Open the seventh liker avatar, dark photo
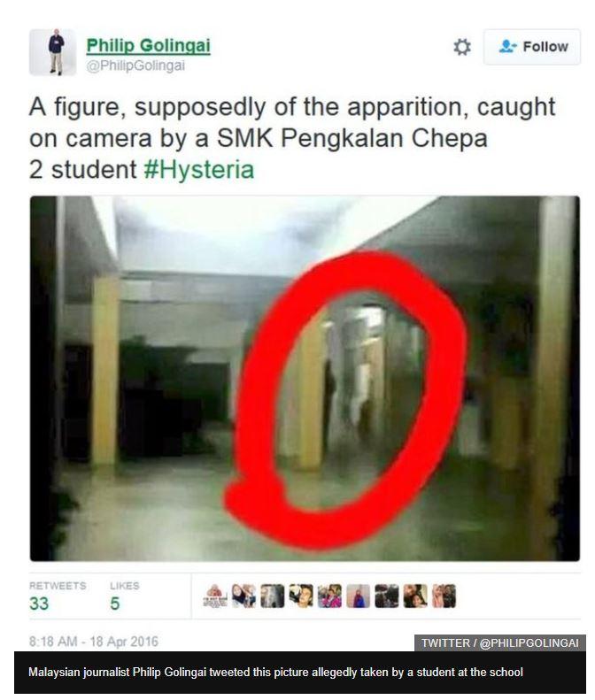The width and height of the screenshot is (595, 700). click(x=387, y=596)
